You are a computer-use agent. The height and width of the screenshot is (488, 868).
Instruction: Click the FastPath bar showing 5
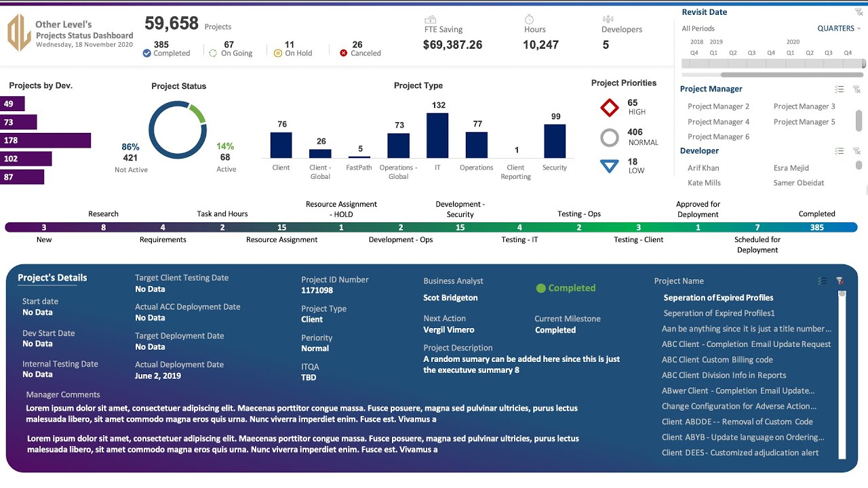coord(359,157)
